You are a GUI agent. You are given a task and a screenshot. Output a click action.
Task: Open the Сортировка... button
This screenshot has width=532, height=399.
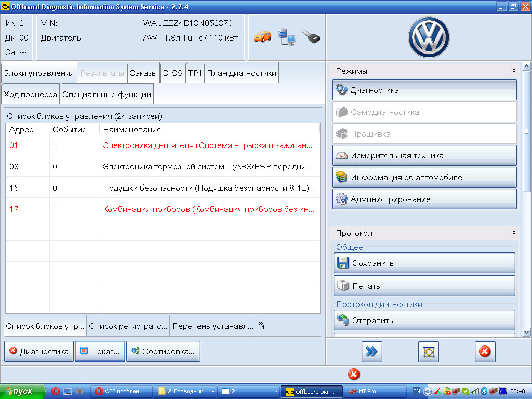tap(163, 351)
